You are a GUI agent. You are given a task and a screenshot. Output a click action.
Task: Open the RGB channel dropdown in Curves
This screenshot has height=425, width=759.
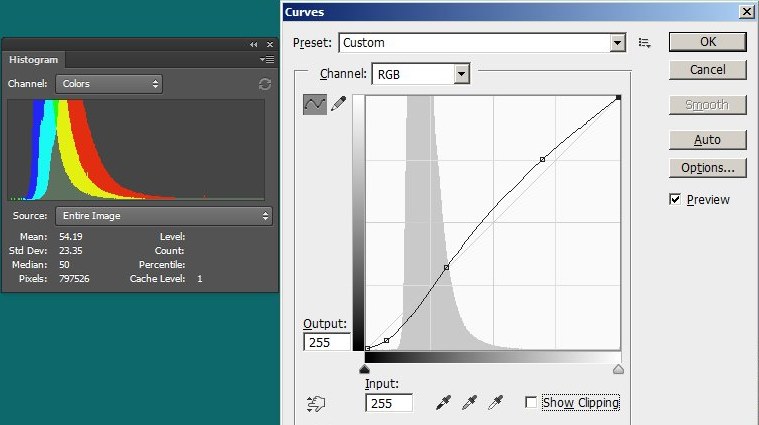point(420,74)
